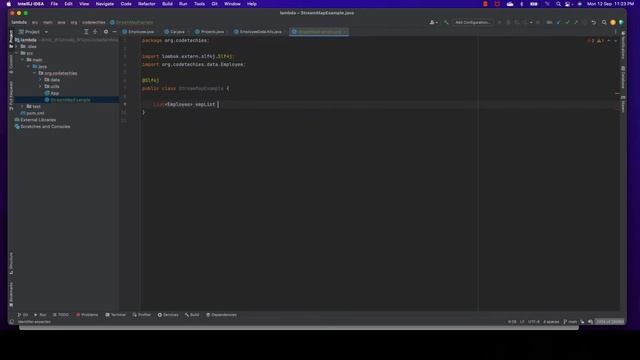This screenshot has height=360, width=640.
Task: Click the Build project hammer icon
Action: [446, 22]
